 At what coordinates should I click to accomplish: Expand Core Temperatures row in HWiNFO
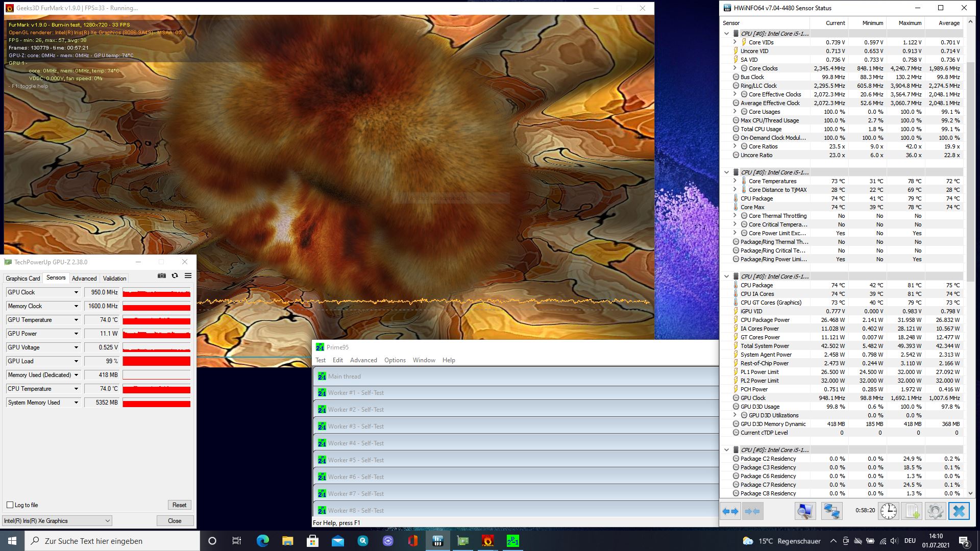point(735,181)
